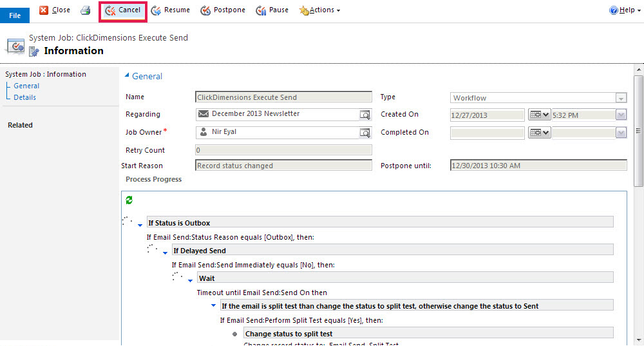Refresh the process progress
The height and width of the screenshot is (346, 644).
tap(129, 200)
